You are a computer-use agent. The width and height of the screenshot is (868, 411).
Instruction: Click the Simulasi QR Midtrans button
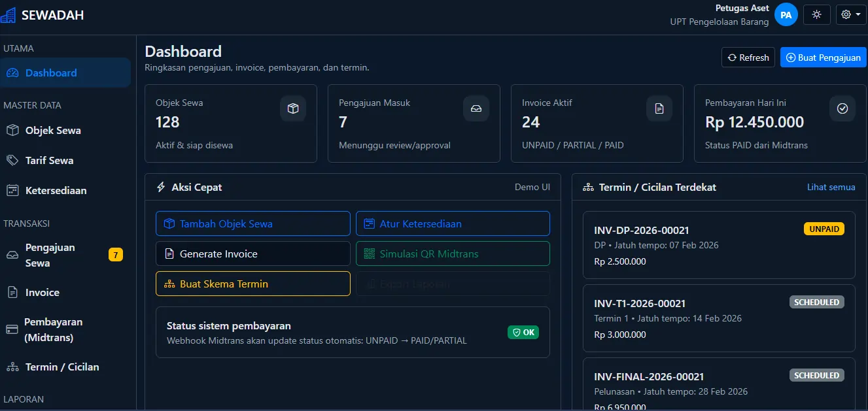[453, 254]
